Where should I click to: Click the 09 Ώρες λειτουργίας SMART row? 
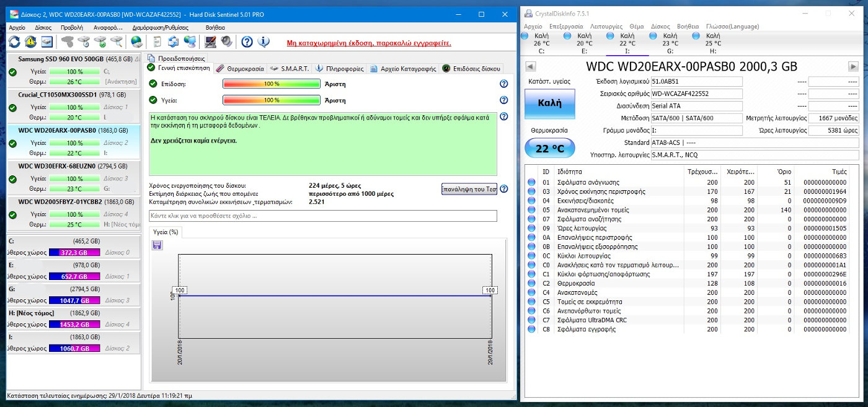[693, 228]
